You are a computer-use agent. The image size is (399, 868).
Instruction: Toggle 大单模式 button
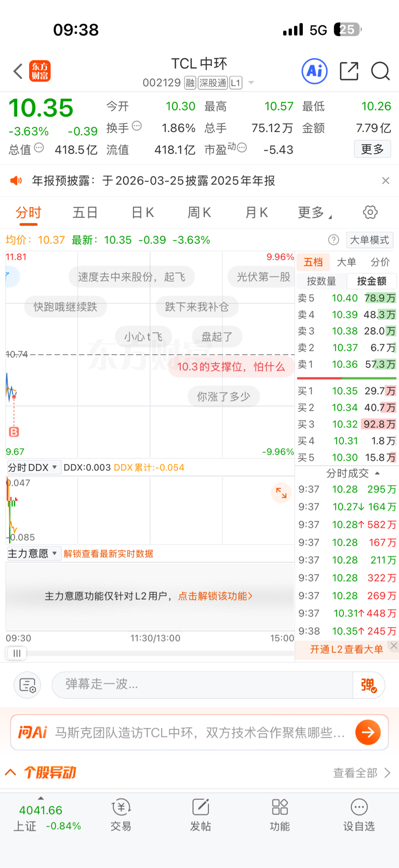(369, 240)
